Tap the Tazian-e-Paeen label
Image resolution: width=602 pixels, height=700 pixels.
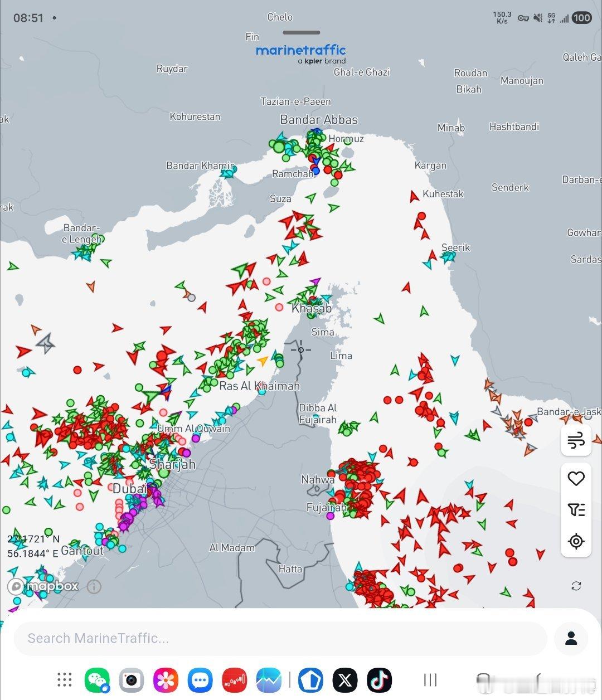296,101
